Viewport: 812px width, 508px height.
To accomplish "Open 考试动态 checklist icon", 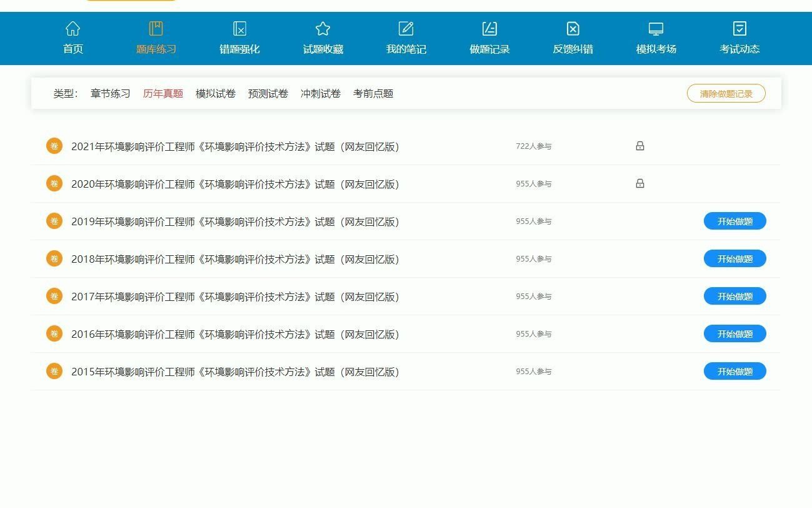I will point(739,29).
